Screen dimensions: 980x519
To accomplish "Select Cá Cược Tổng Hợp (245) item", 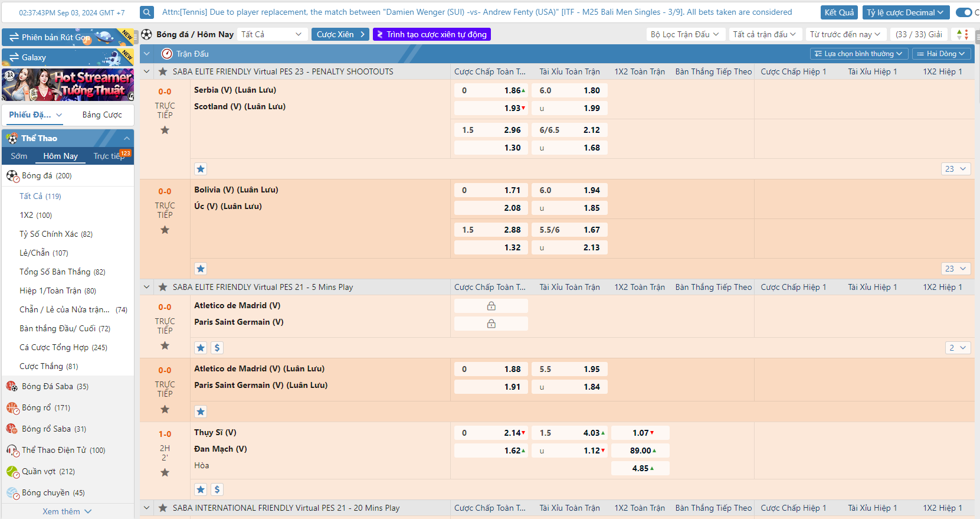I will 63,347.
